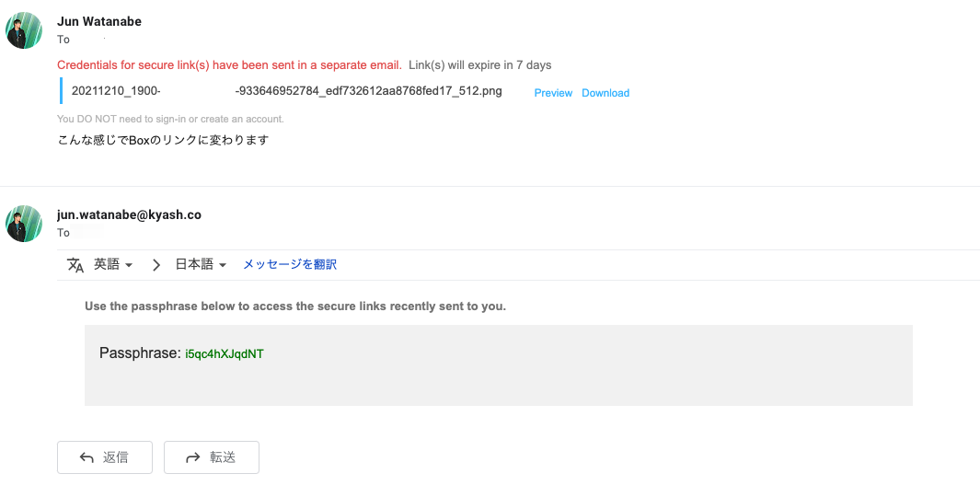Select the attachment filename starting 20211210_1900
Image resolution: width=980 pixels, height=497 pixels.
point(286,90)
